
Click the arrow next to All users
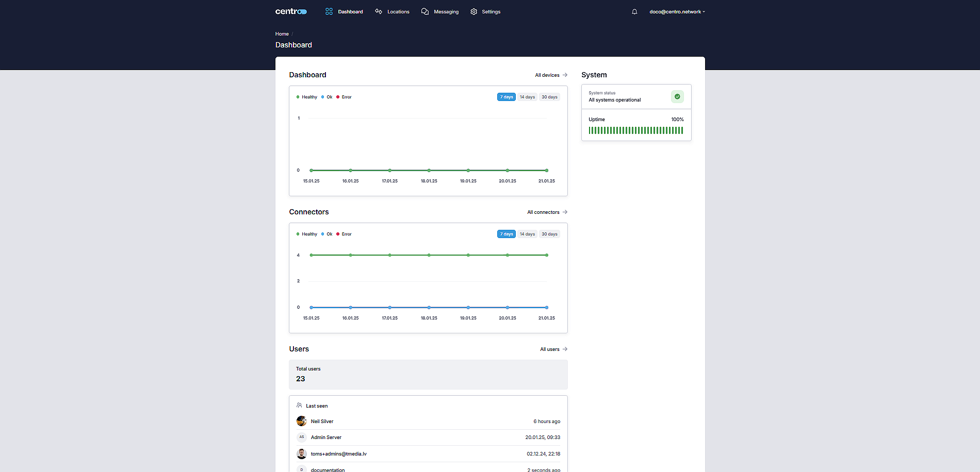[x=565, y=349]
